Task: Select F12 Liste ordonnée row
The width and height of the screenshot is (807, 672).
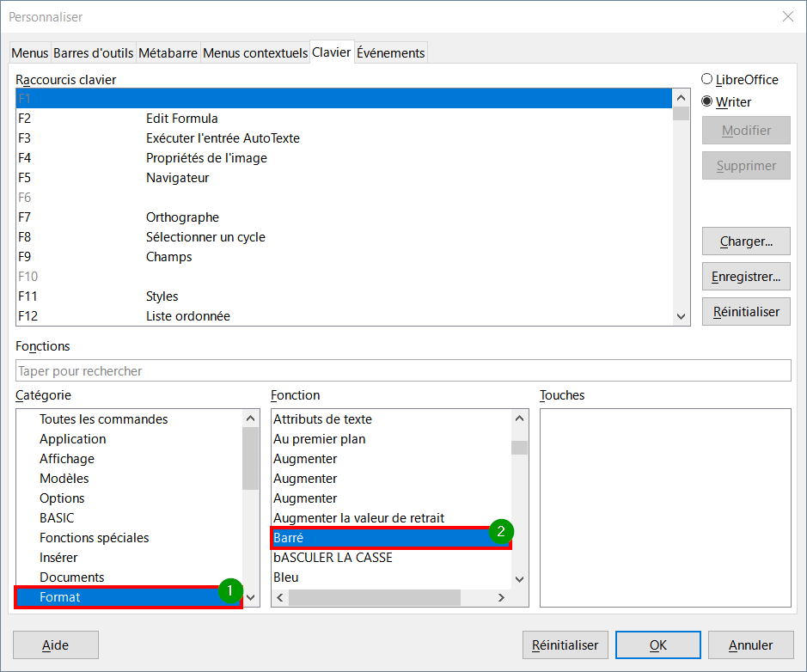Action: pyautogui.click(x=344, y=316)
